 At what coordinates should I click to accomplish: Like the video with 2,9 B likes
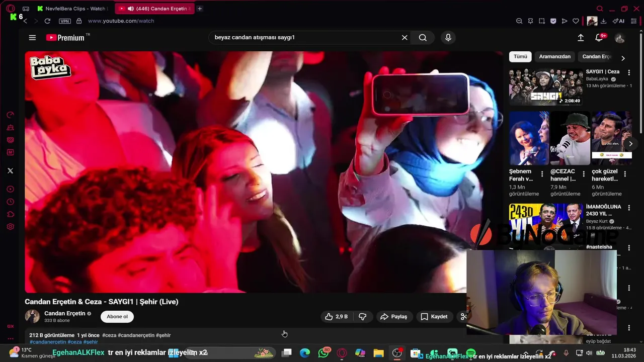pyautogui.click(x=336, y=317)
